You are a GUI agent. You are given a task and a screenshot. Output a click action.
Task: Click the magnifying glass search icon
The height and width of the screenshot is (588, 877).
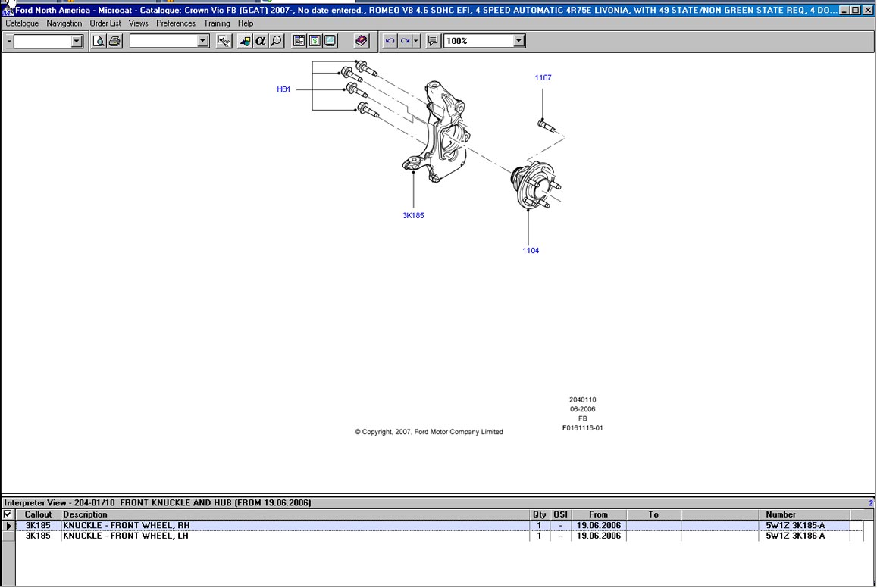(x=277, y=41)
